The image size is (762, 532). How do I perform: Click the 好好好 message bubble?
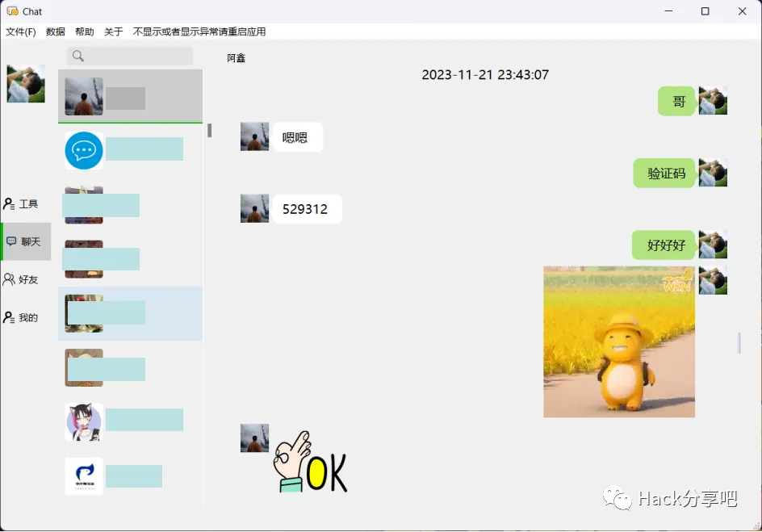pyautogui.click(x=664, y=245)
